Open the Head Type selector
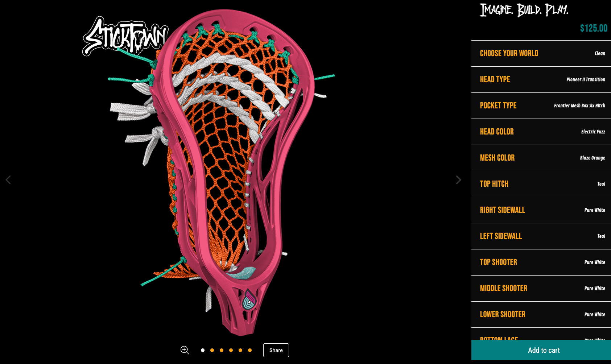611x364 pixels. (x=541, y=79)
